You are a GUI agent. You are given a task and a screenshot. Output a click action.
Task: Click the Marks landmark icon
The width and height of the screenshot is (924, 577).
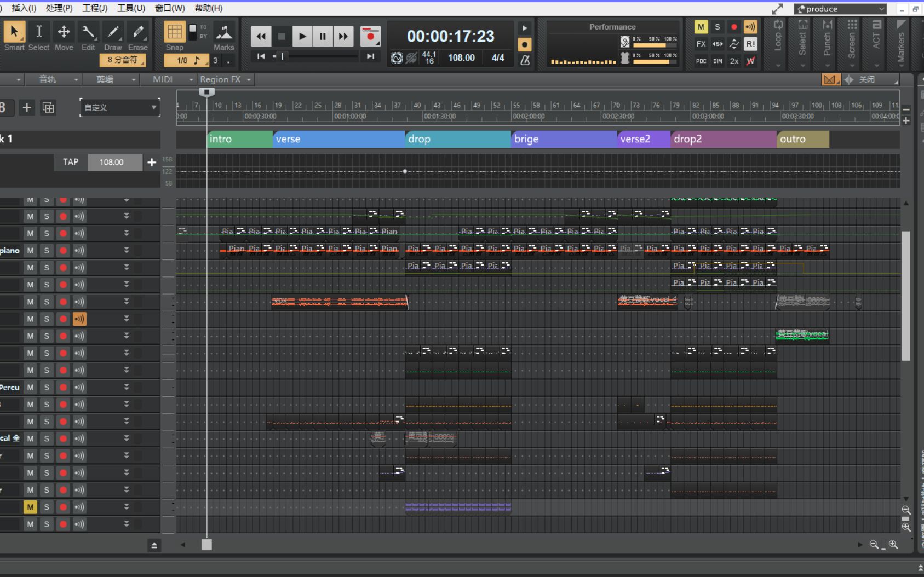(x=224, y=33)
